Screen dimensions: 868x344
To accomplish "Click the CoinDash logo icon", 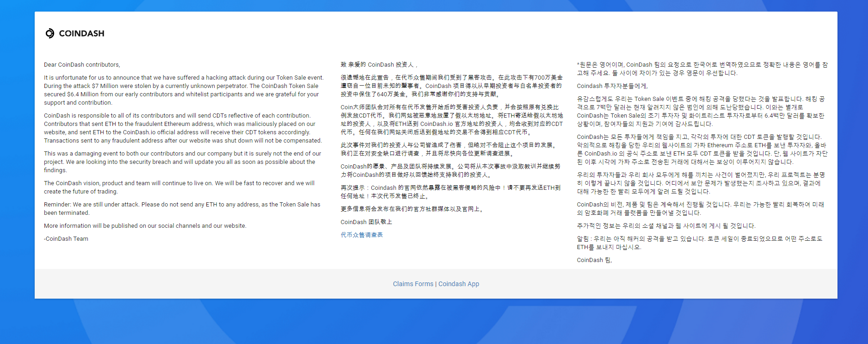I will (50, 33).
